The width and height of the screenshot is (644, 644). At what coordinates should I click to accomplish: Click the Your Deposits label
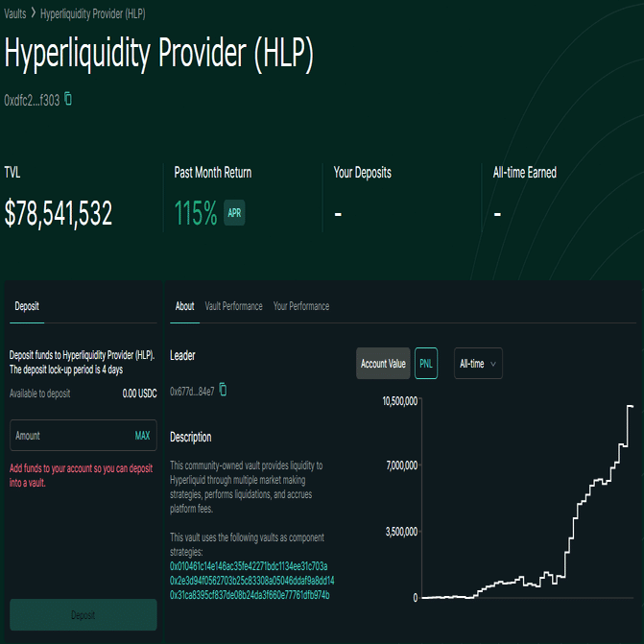pos(362,173)
